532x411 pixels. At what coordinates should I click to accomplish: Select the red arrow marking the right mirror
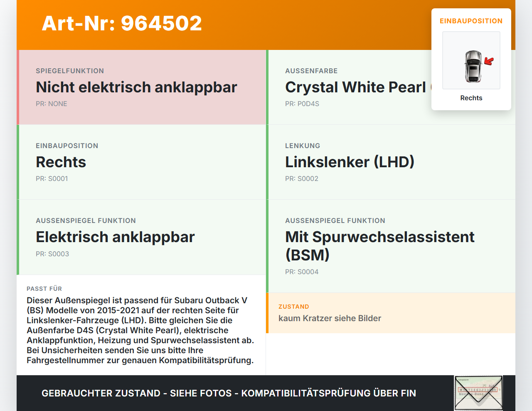click(x=488, y=62)
